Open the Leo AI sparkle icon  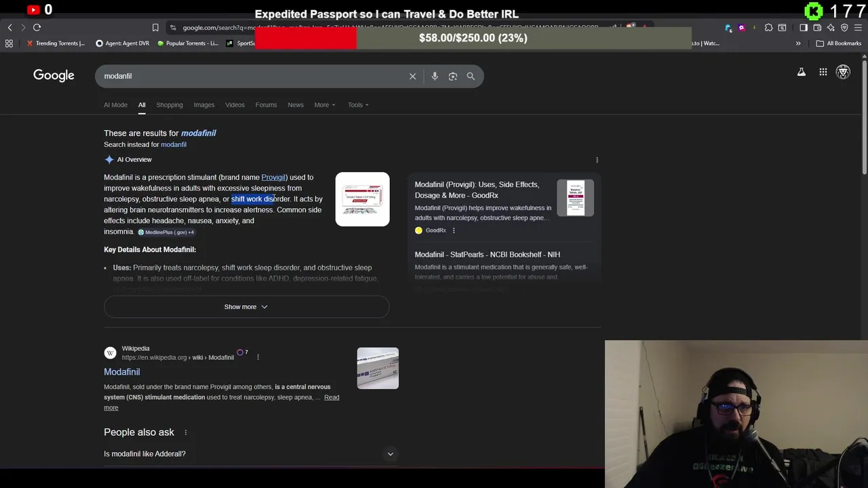(x=831, y=28)
